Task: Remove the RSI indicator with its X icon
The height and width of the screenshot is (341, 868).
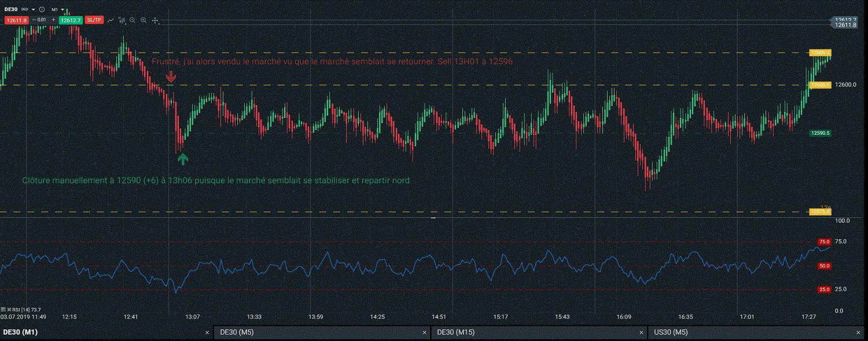Action: (x=9, y=310)
